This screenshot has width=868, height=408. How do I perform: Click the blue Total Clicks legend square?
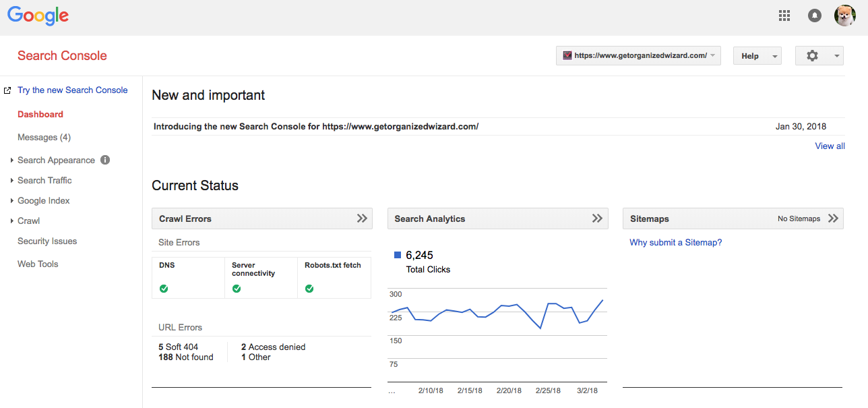pyautogui.click(x=398, y=255)
